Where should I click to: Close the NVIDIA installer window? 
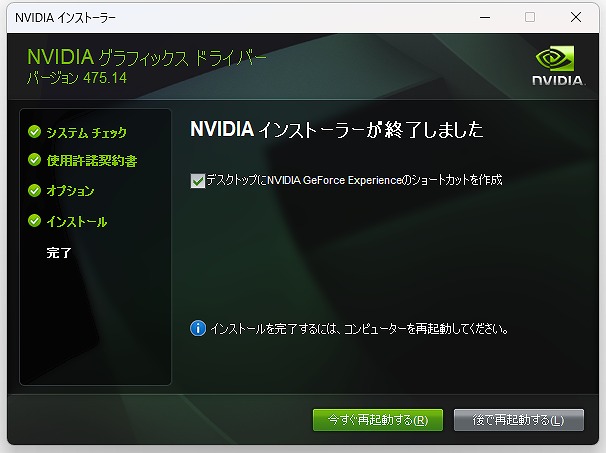(576, 17)
